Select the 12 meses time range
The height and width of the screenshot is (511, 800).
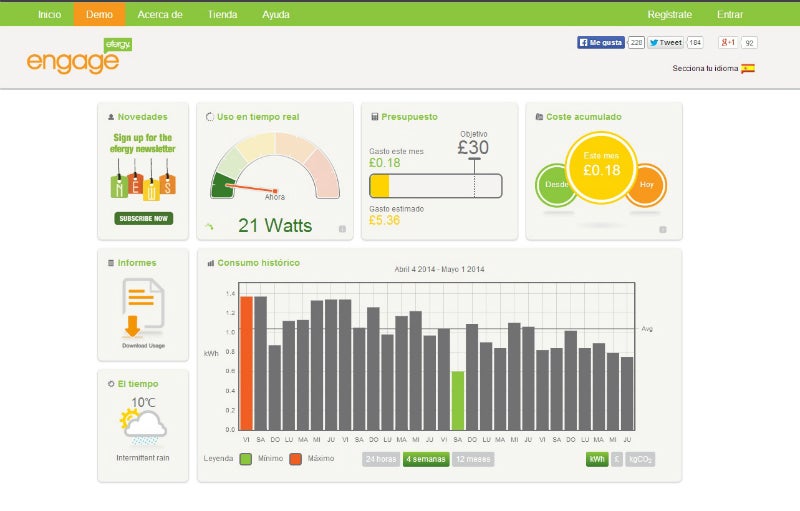pyautogui.click(x=472, y=459)
